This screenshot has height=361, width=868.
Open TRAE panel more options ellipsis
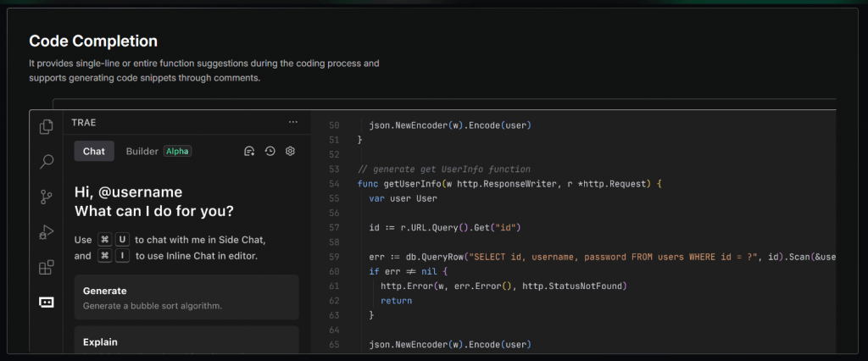[293, 122]
